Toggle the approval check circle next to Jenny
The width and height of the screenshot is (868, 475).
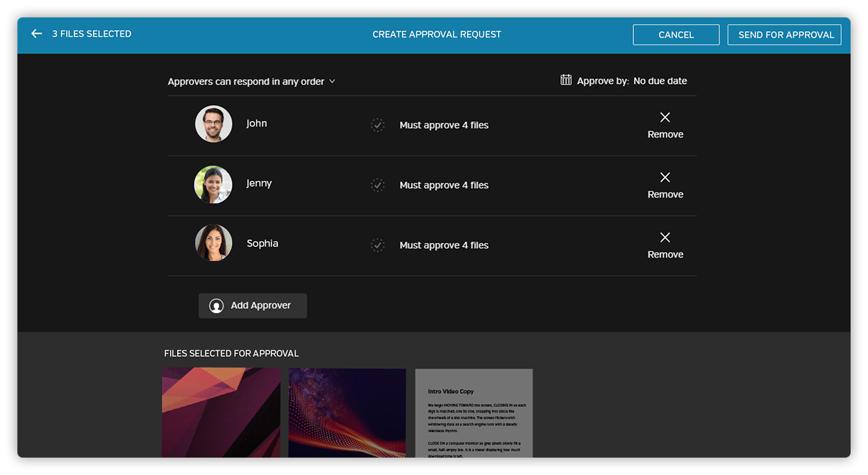coord(377,185)
